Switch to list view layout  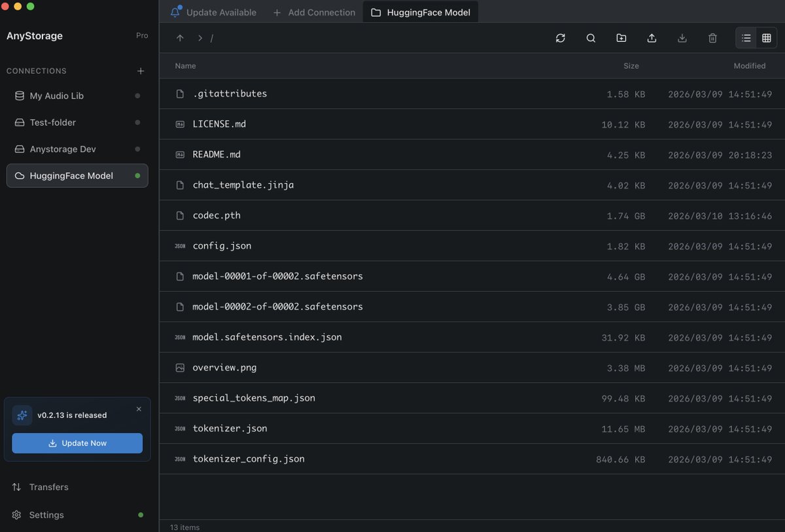click(746, 38)
